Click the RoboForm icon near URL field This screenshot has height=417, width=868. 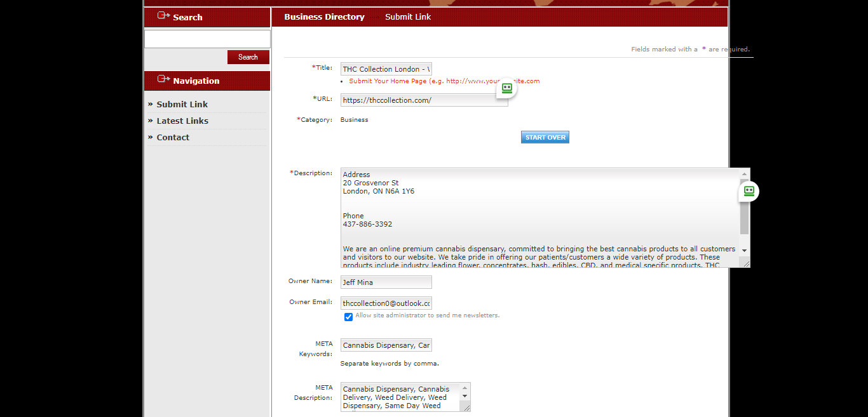point(506,88)
